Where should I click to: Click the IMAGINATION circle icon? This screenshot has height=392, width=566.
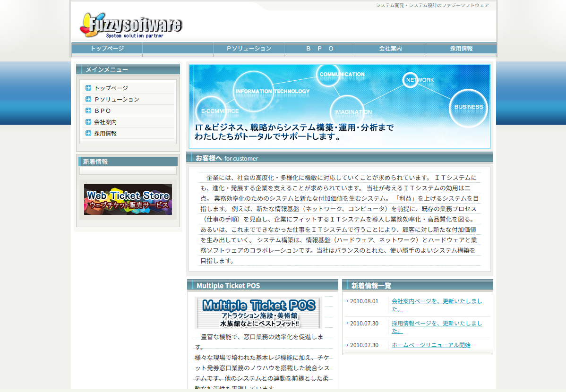click(x=348, y=111)
